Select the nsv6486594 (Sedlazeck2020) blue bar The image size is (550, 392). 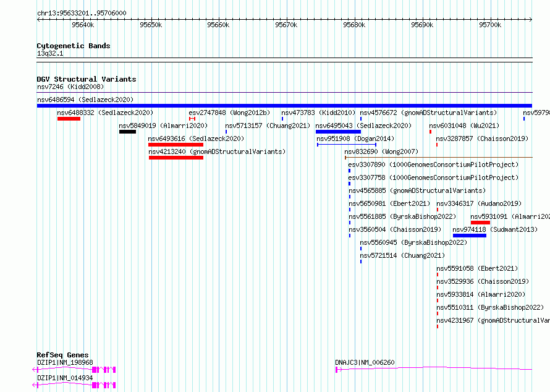click(284, 106)
